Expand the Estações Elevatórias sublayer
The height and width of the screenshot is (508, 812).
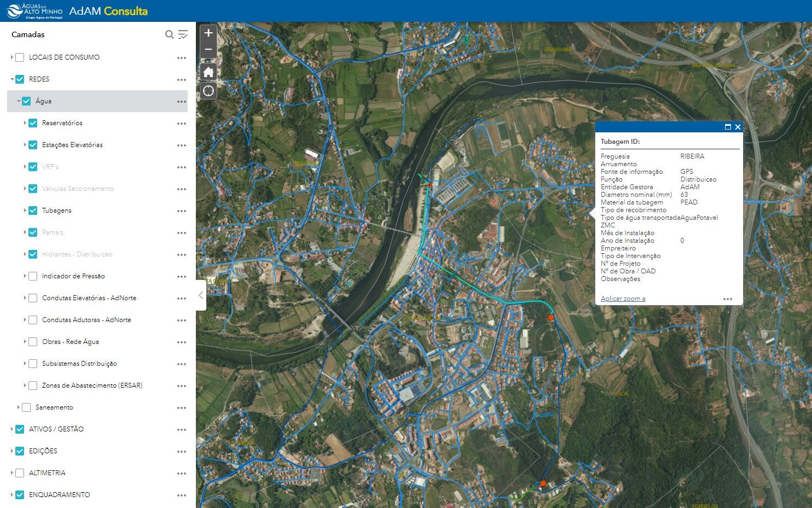tap(25, 145)
